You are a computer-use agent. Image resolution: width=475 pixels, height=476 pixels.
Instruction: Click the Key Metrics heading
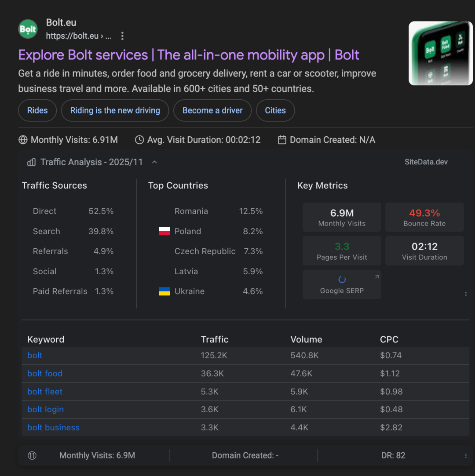point(322,185)
